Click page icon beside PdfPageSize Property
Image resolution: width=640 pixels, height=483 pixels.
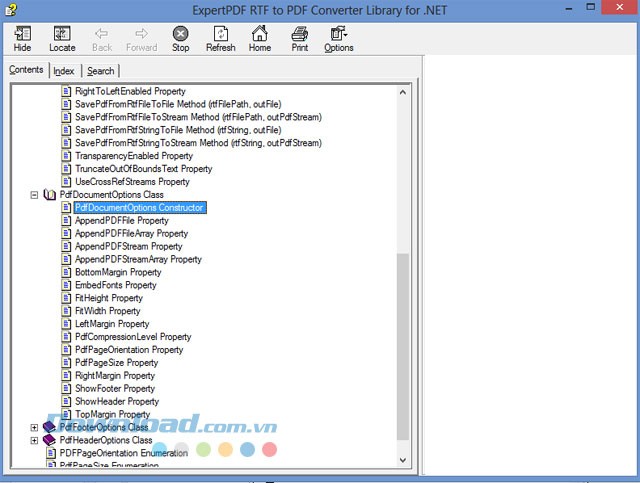pyautogui.click(x=66, y=363)
